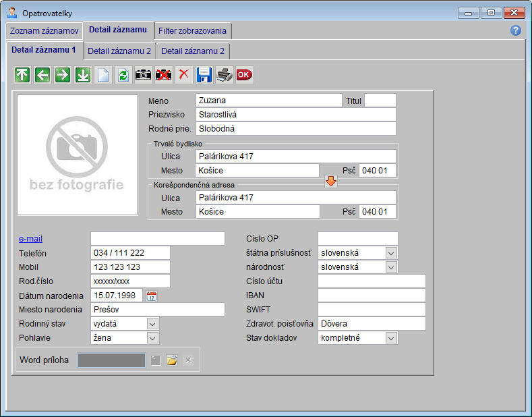Click the Opatrovateľky window title icon
This screenshot has height=417, width=532.
coord(12,13)
